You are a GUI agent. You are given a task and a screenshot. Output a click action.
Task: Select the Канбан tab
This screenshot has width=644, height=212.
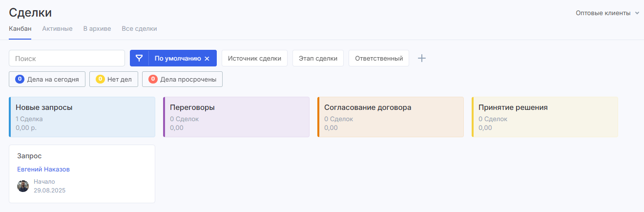click(x=20, y=29)
